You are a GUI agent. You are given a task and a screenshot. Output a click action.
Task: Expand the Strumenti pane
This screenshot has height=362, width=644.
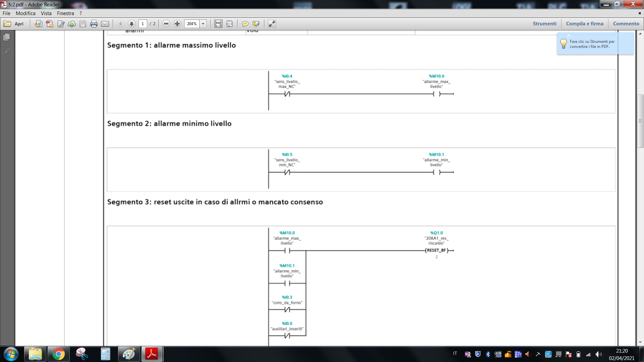pyautogui.click(x=544, y=24)
